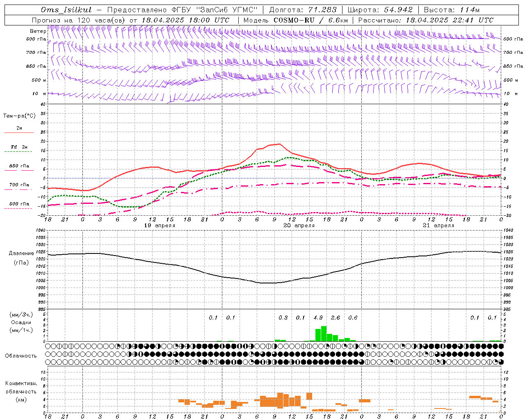Screen dimensions: 525x420
Task: Click the 'Предоставлено ФГБУ "ЗапСиб УГМС"' text
Action: pyautogui.click(x=182, y=10)
